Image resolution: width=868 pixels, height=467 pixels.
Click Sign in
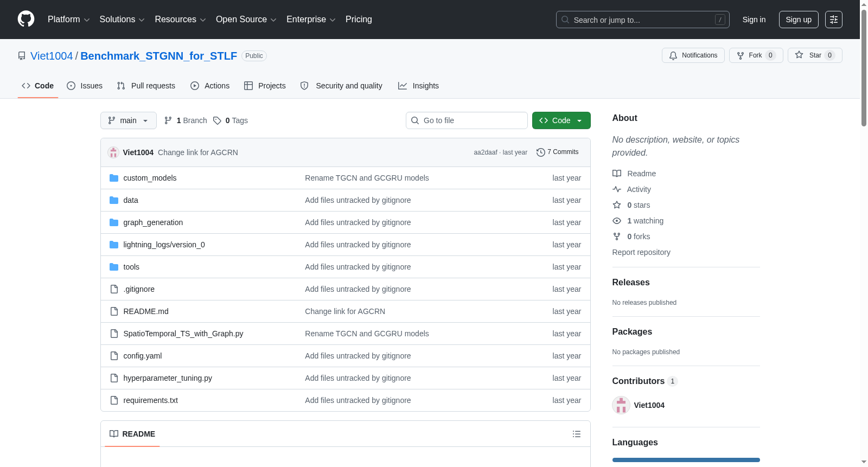754,20
